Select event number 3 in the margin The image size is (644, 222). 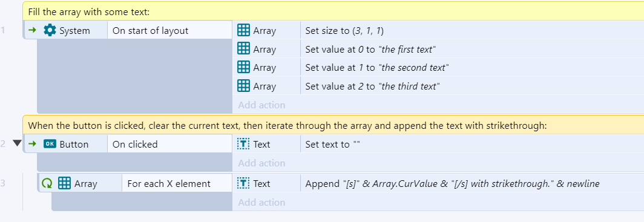click(x=3, y=183)
